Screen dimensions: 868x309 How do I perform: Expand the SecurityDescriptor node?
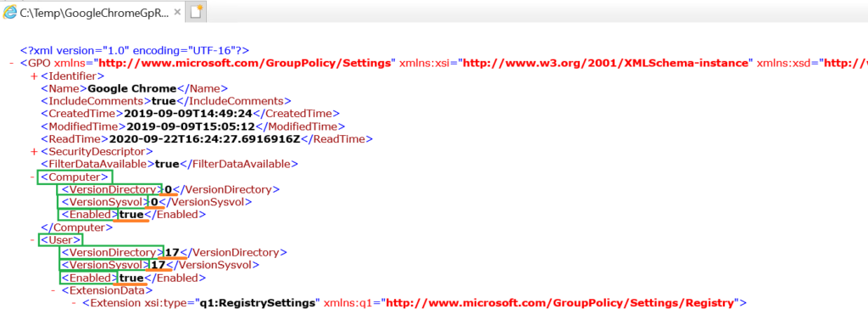tap(34, 151)
